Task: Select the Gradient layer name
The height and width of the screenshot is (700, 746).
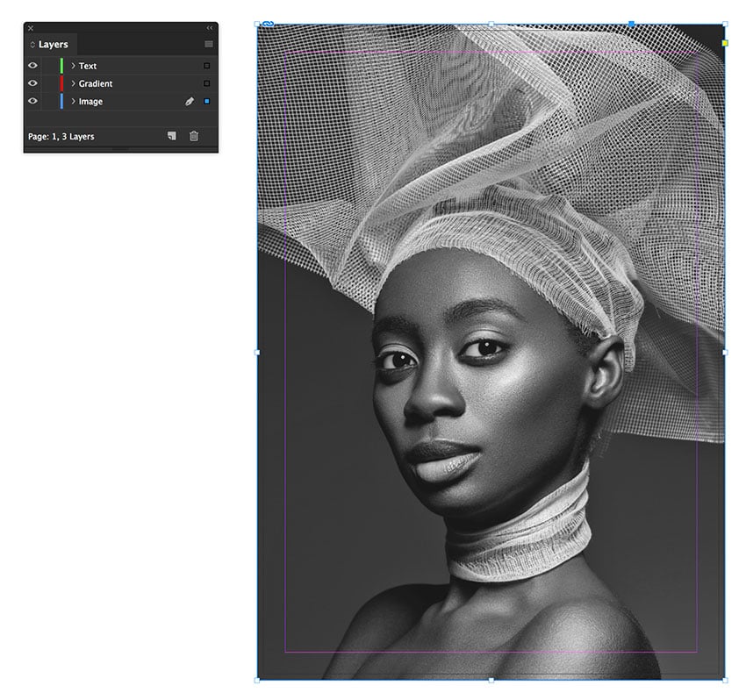Action: tap(97, 83)
